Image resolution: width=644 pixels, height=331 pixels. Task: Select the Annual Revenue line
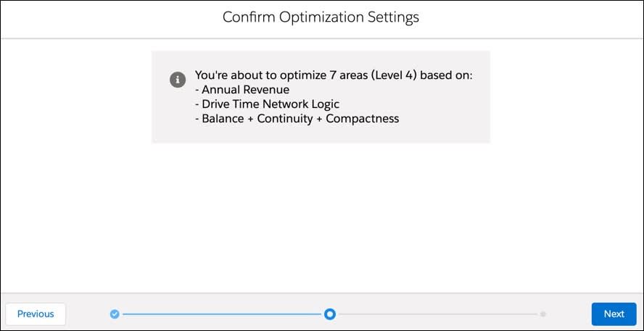pyautogui.click(x=242, y=89)
